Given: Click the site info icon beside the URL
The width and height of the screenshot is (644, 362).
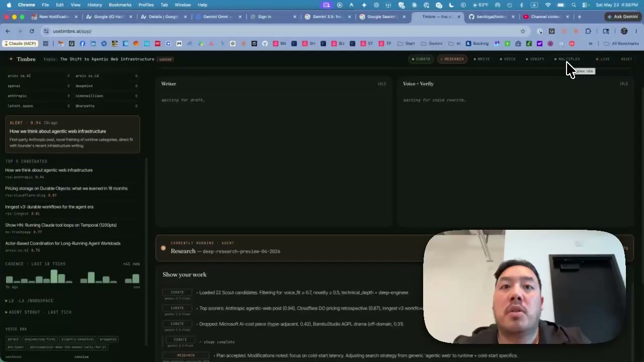Looking at the screenshot, I should (46, 31).
